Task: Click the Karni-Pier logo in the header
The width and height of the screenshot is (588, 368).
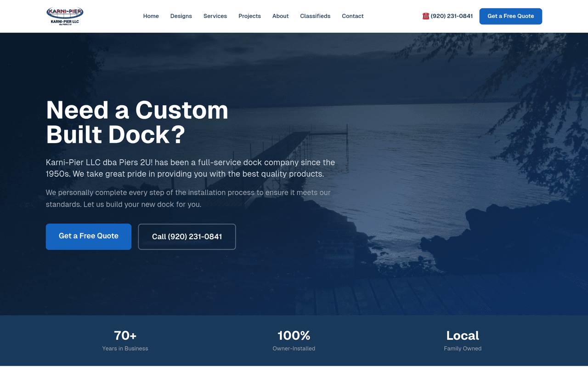Action: pyautogui.click(x=65, y=16)
